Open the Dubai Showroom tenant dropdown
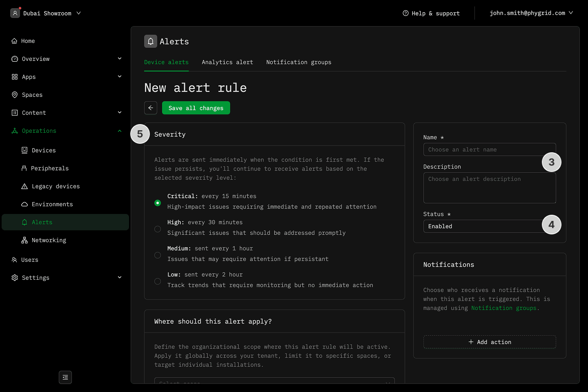 (46, 13)
